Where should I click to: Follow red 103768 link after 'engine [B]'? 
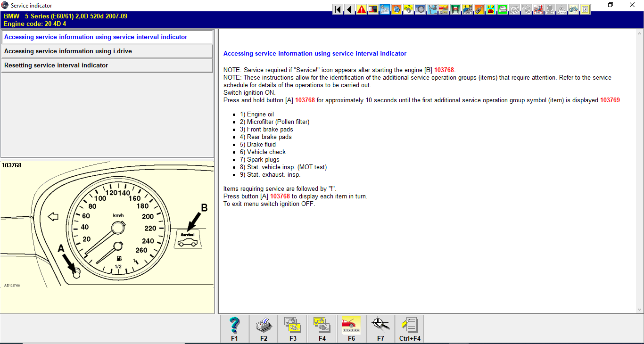pos(444,70)
